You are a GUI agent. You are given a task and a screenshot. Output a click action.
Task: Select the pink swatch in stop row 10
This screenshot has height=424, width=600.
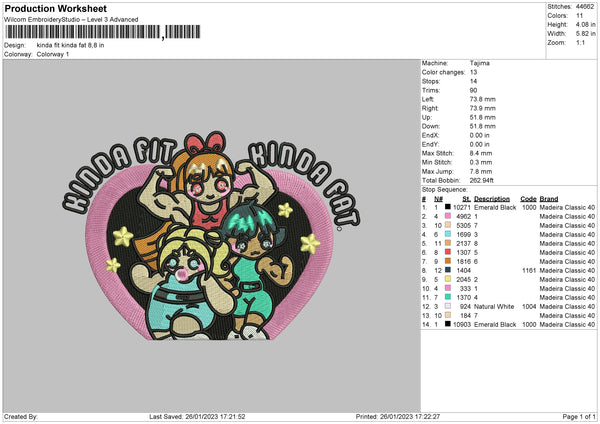(x=447, y=288)
